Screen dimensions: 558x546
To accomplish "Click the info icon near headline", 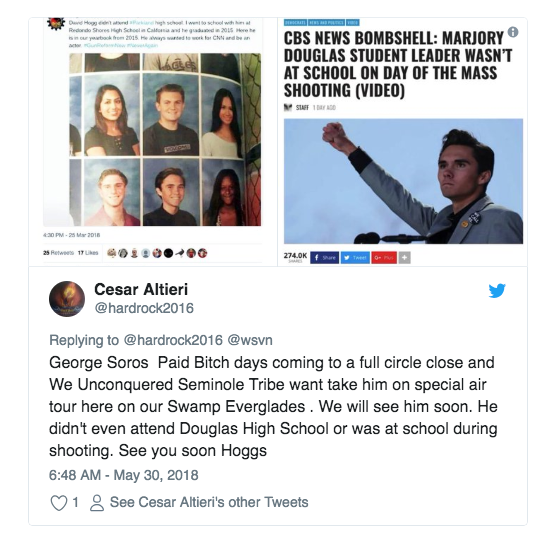I will pos(512,32).
